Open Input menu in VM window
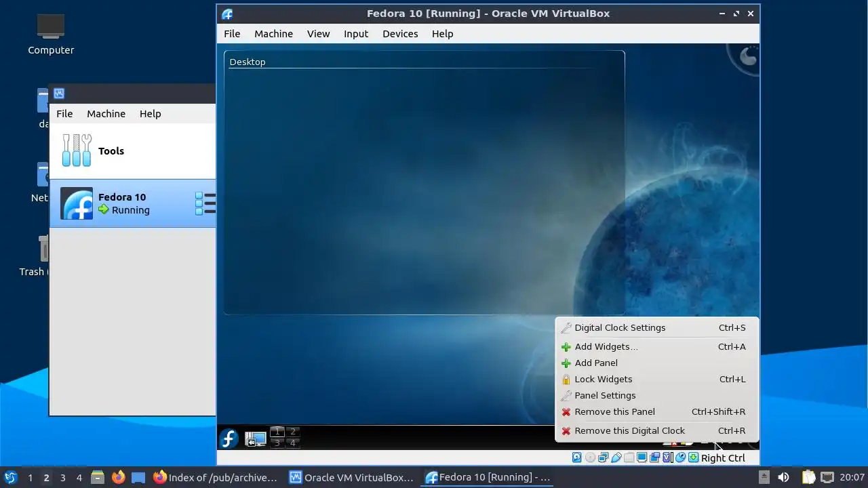Image resolution: width=868 pixels, height=488 pixels. tap(356, 34)
